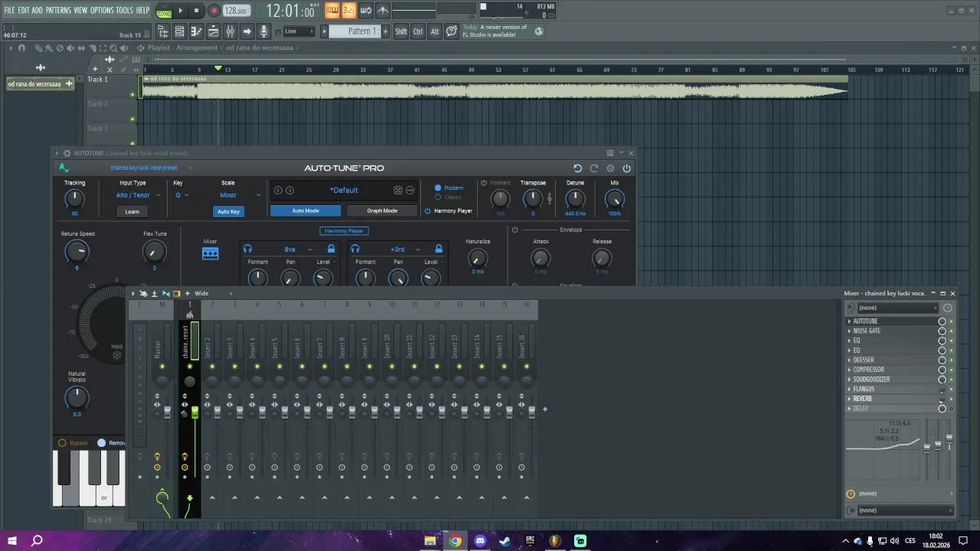Screen dimensions: 980x551
Task: Open Chrome from the Windows taskbar
Action: tap(456, 541)
